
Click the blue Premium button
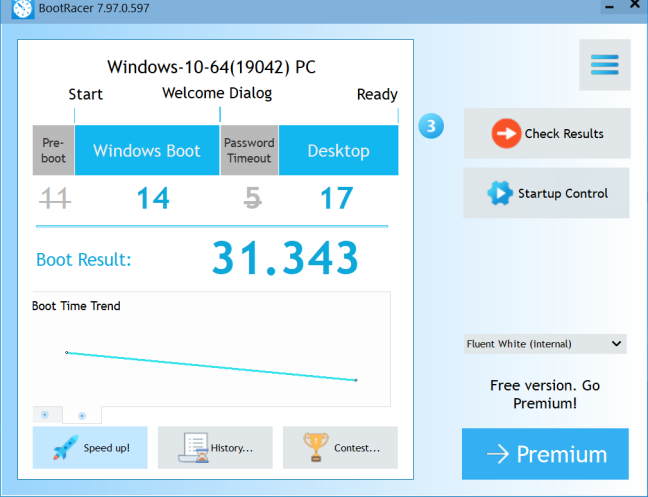[x=545, y=454]
